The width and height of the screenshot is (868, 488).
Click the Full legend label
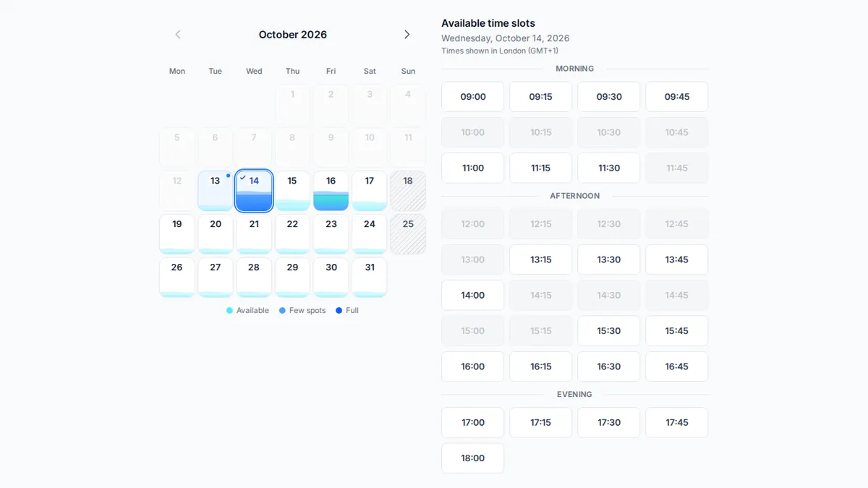352,311
